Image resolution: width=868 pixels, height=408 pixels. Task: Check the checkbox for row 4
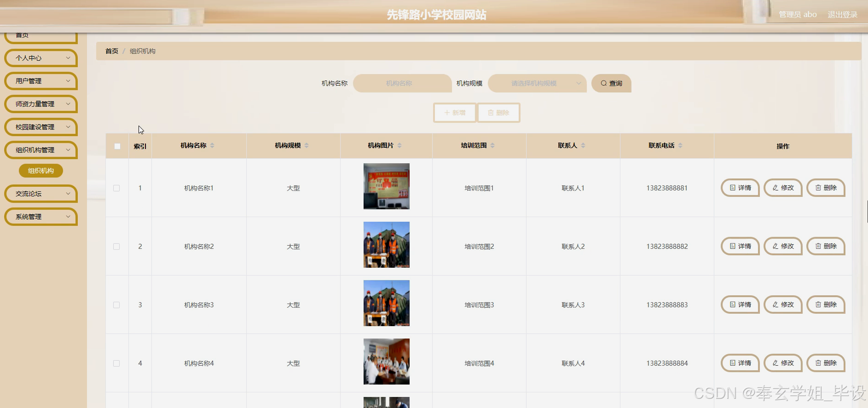116,363
